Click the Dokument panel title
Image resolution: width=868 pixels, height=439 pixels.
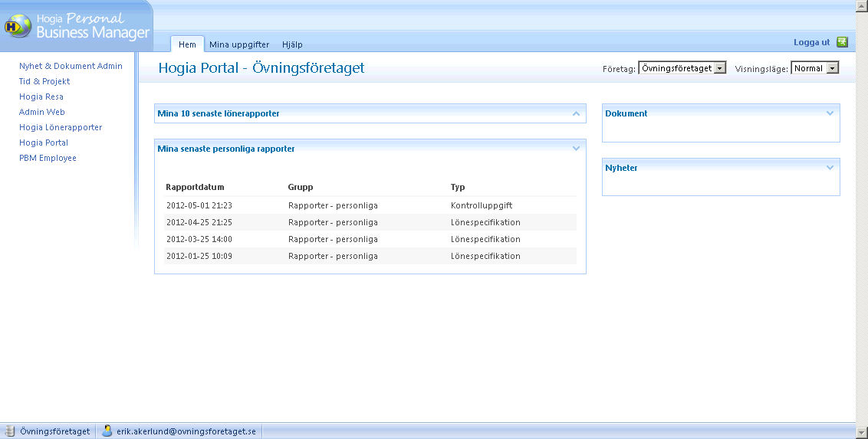626,113
